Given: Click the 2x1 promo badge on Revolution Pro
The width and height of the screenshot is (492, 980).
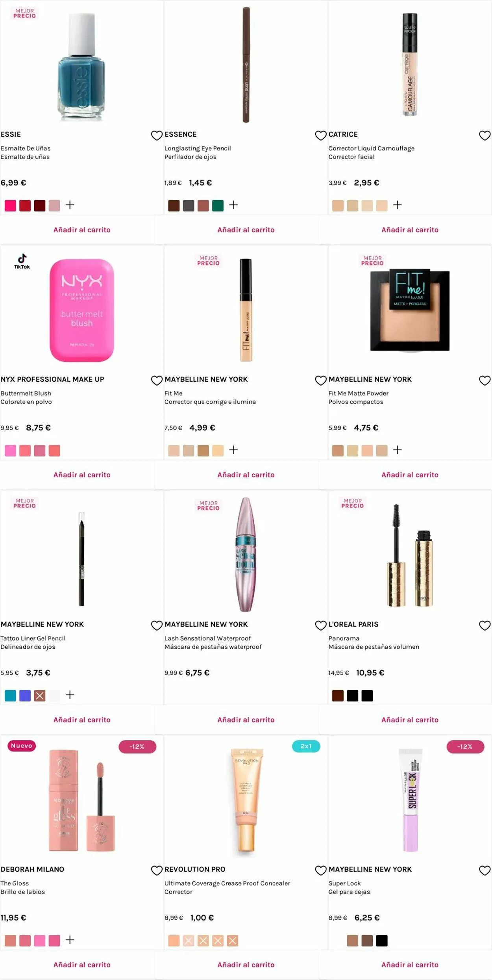Looking at the screenshot, I should [306, 746].
